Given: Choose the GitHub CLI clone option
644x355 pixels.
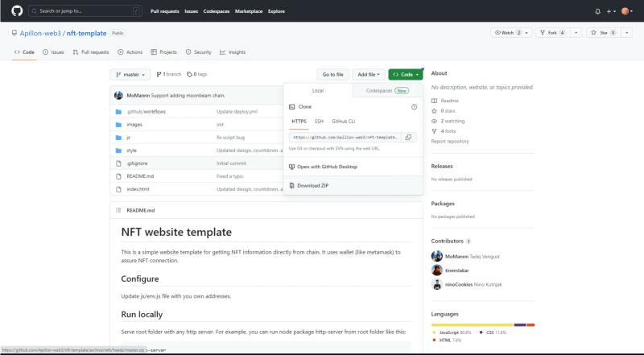Looking at the screenshot, I should 344,122.
